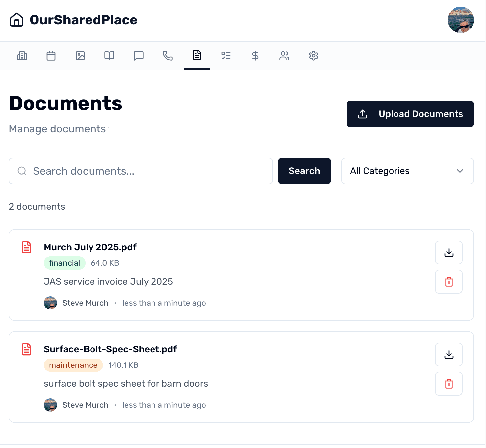This screenshot has width=486, height=448.
Task: Open the finances dollar section
Action: pyautogui.click(x=255, y=56)
